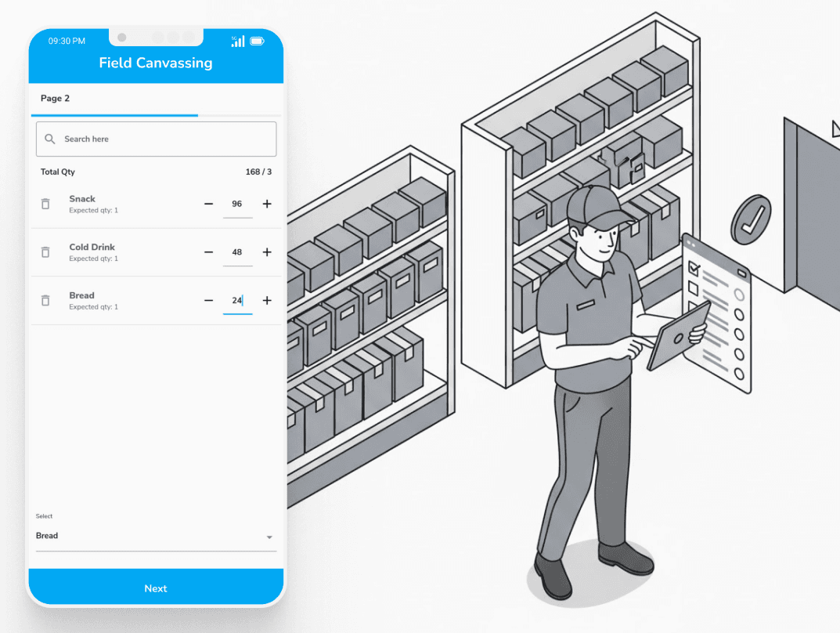Viewport: 840px width, 633px height.
Task: Tap the Next button
Action: click(x=156, y=588)
